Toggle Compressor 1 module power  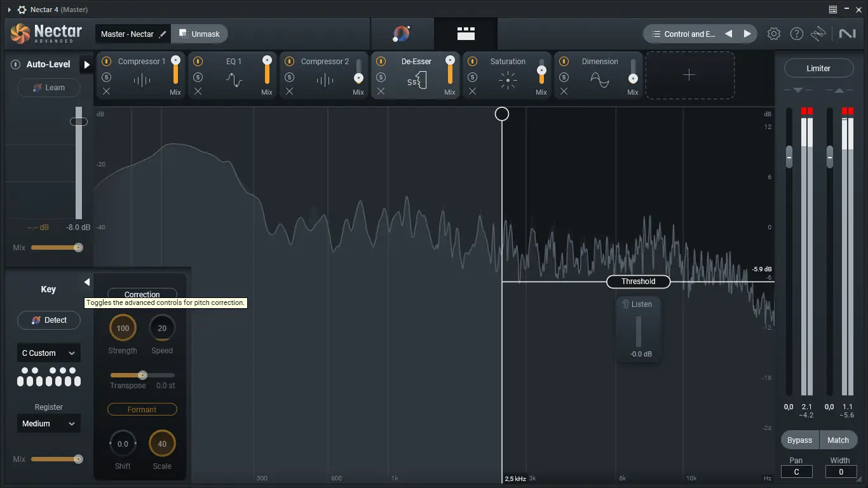point(106,62)
